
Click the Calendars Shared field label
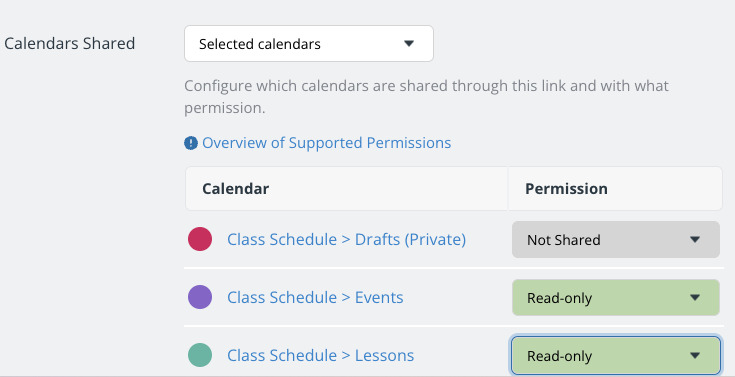pyautogui.click(x=69, y=43)
